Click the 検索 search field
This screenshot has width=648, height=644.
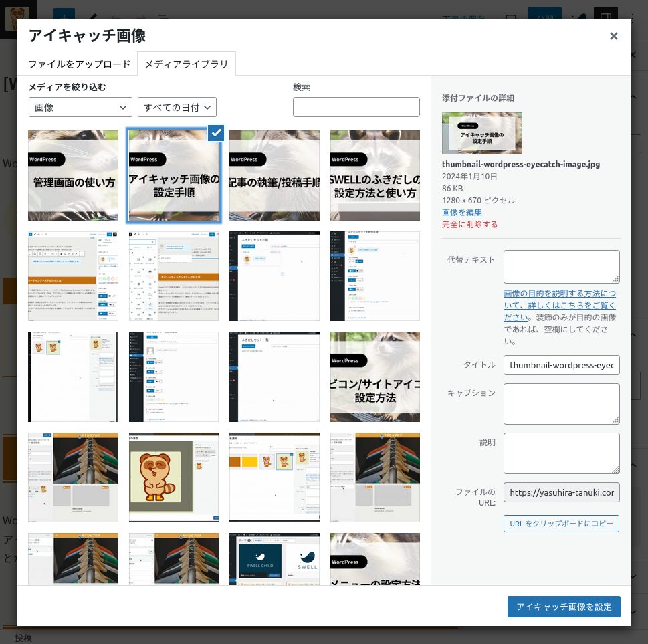[x=356, y=107]
